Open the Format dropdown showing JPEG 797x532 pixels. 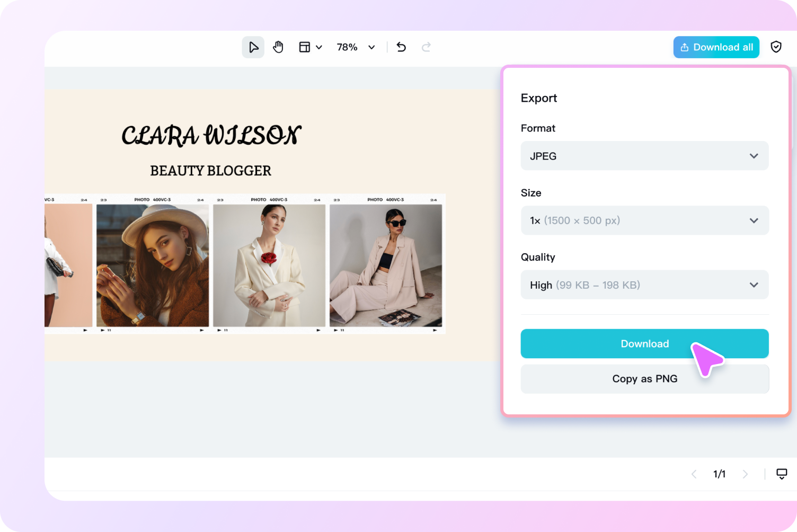(x=644, y=156)
